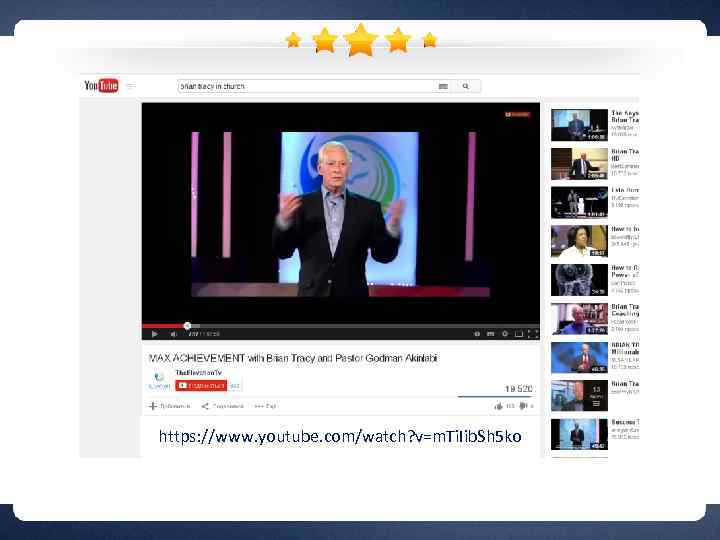Open first suggested video 'The Keys' thumbnail
The height and width of the screenshot is (540, 720).
(x=579, y=125)
